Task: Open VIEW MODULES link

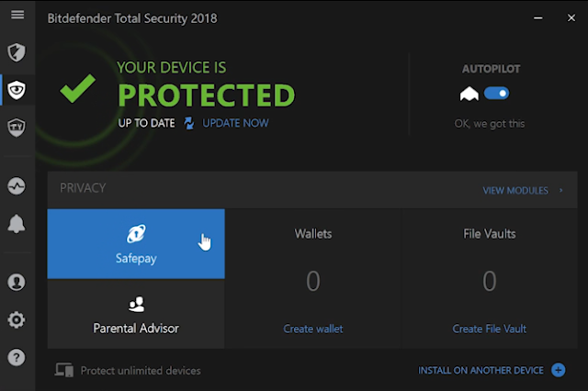Action: click(x=515, y=191)
